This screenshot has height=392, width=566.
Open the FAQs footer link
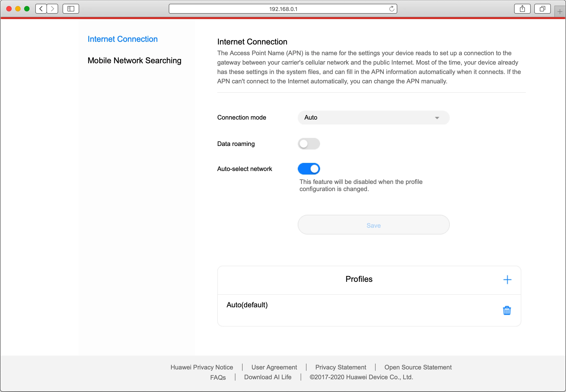point(218,377)
